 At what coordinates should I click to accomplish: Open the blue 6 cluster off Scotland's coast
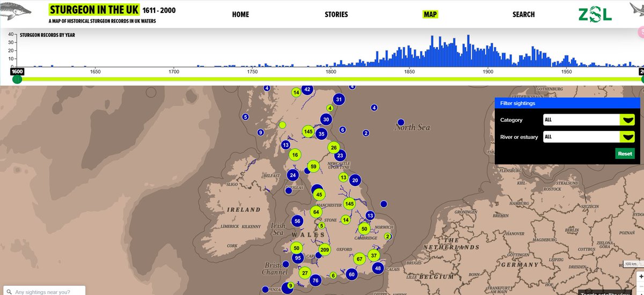coord(343,130)
